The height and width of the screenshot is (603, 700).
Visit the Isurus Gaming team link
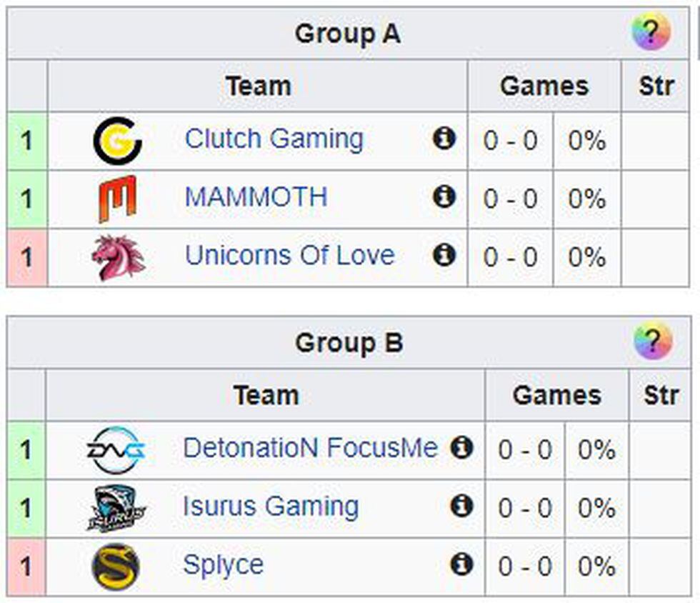(x=271, y=507)
